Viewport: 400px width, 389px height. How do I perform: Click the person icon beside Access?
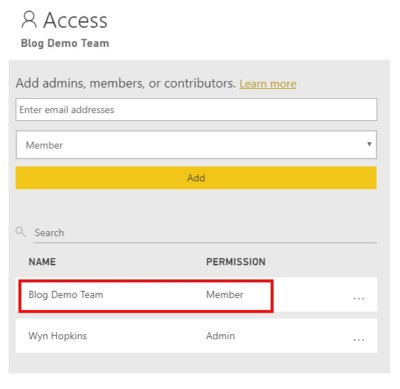(x=29, y=19)
